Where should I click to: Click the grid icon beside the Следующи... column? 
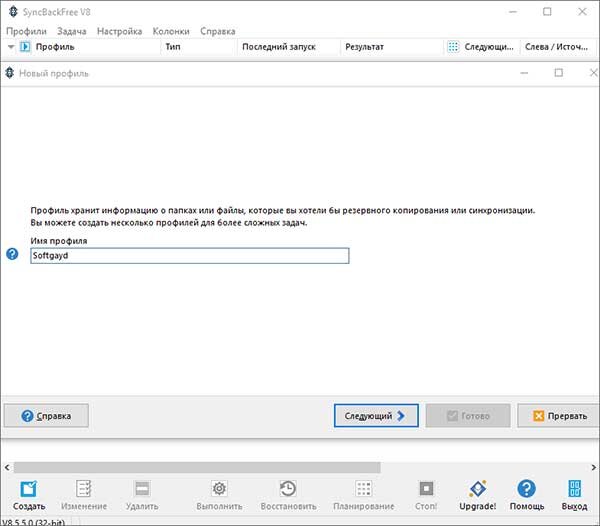click(453, 47)
